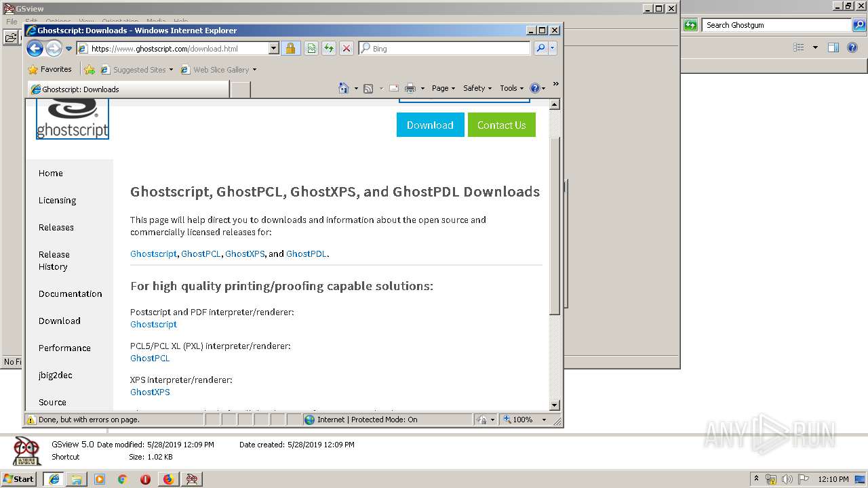Image resolution: width=868 pixels, height=488 pixels.
Task: Click Internet Explorer taskbar icon
Action: tap(54, 479)
